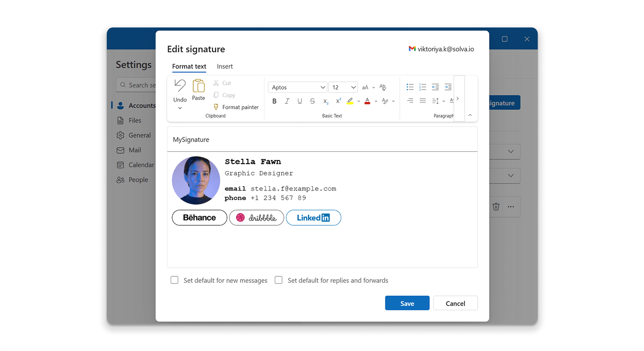
Task: Expand the Undo dropdown arrow
Action: click(x=180, y=107)
